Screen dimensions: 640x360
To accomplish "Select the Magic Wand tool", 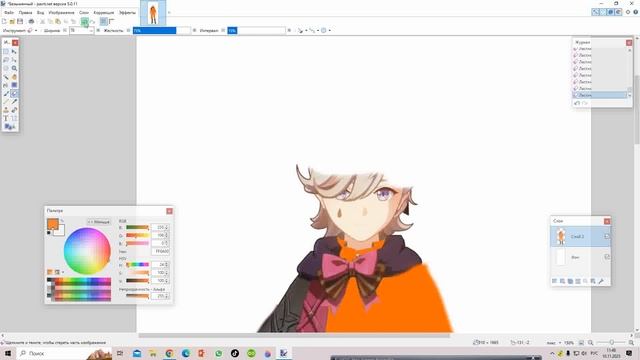I will pos(6,77).
